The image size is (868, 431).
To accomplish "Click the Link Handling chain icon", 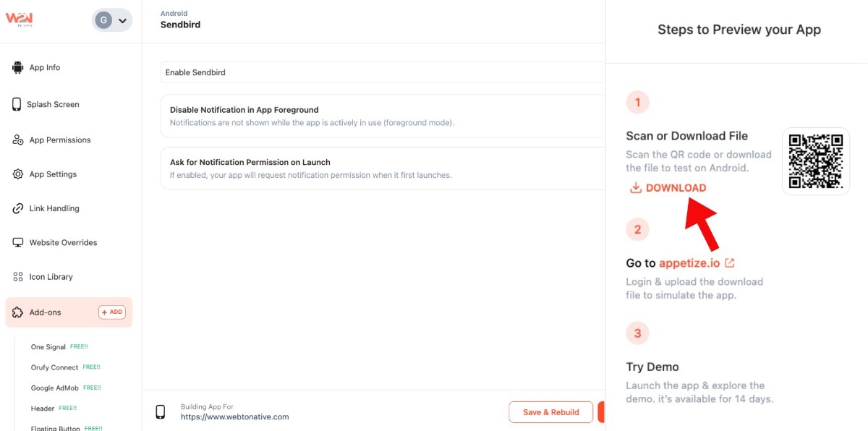I will (18, 208).
